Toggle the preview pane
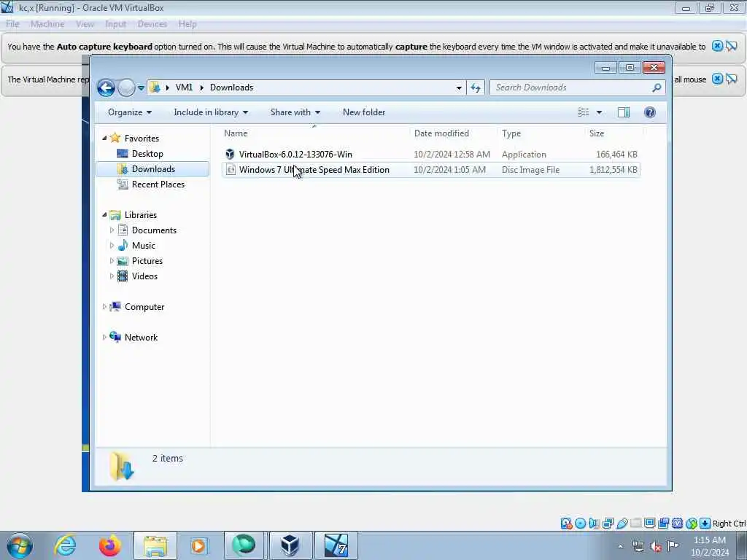Image resolution: width=747 pixels, height=560 pixels. [x=624, y=112]
